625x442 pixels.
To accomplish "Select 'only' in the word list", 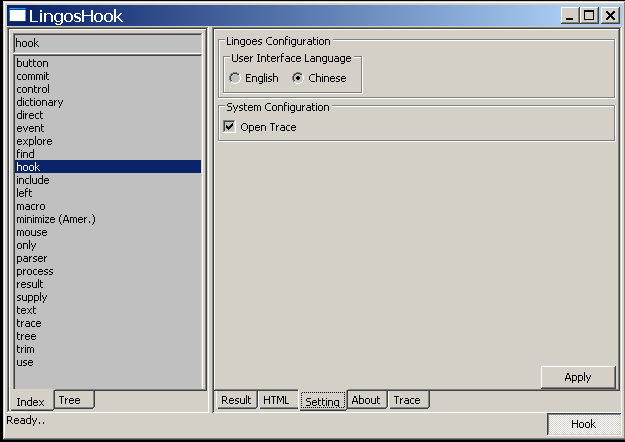I will tap(108, 245).
